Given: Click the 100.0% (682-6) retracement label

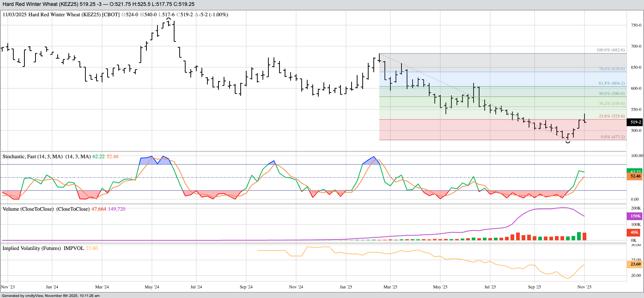Looking at the screenshot, I should point(610,50).
